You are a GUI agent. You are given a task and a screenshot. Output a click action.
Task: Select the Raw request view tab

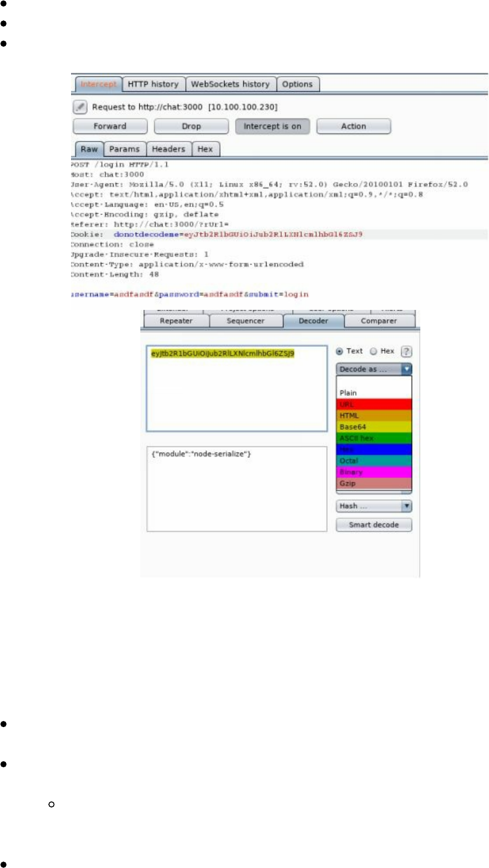[89, 149]
